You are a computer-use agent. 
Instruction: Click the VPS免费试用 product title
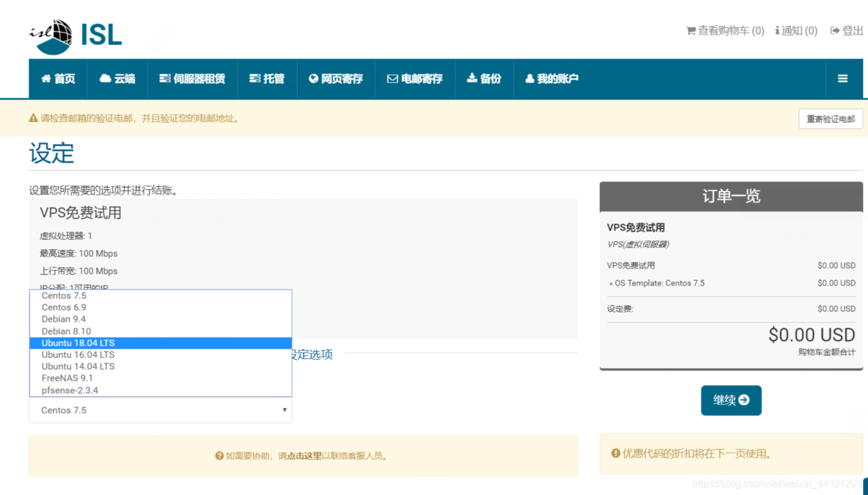81,213
